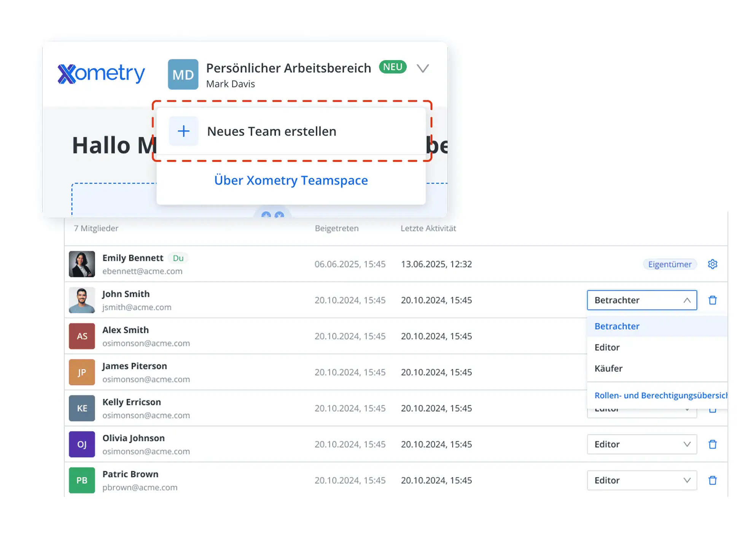Select Neues Team erstellen
The height and width of the screenshot is (533, 756).
pos(291,131)
